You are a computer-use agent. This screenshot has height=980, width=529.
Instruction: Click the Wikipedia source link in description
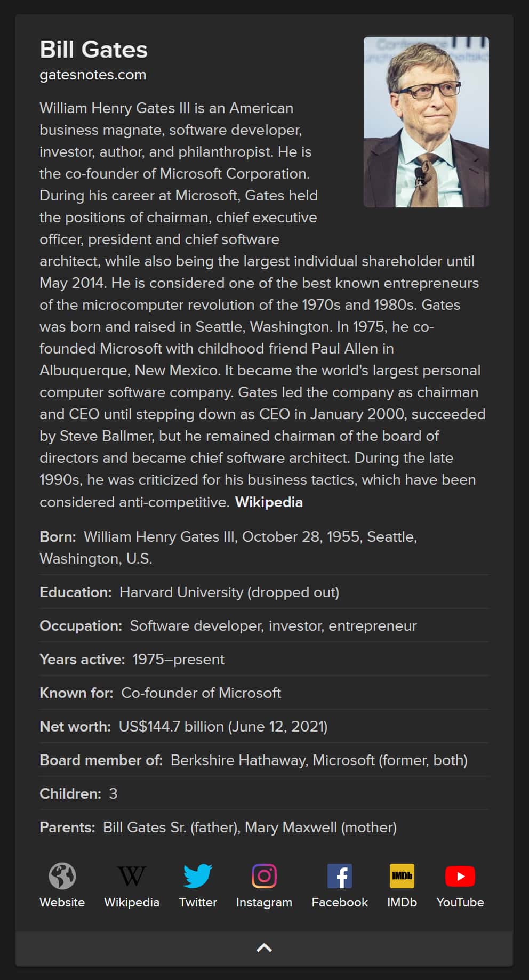click(268, 502)
